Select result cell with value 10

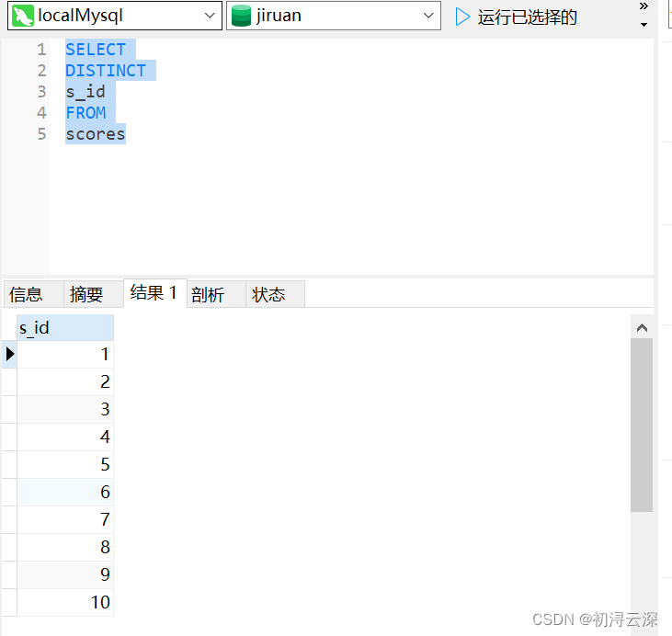(65, 603)
